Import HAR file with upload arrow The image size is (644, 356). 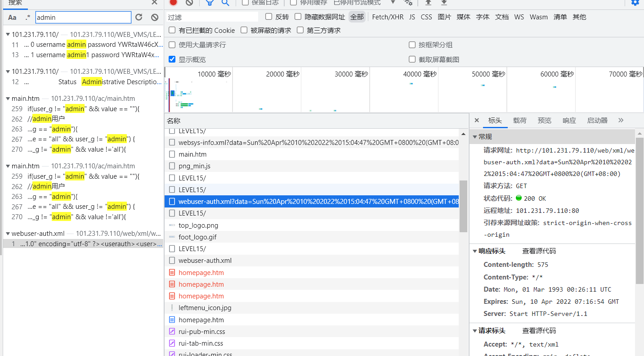[x=428, y=2]
